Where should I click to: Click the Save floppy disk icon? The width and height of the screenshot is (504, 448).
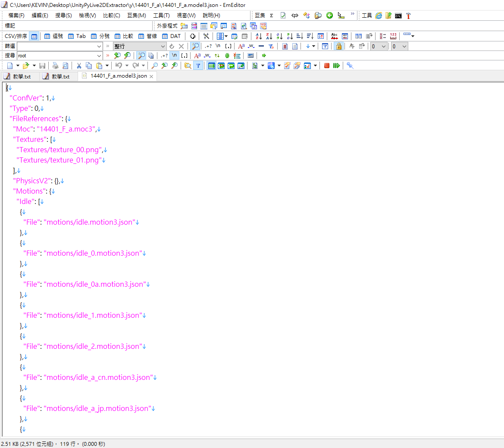pyautogui.click(x=42, y=66)
